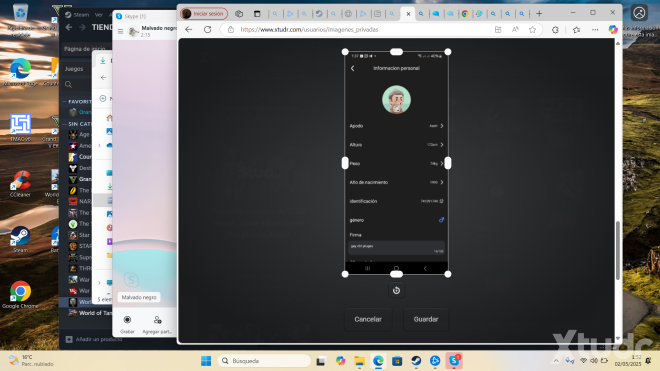Viewport: 660px width, 371px height.
Task: Cancel the image crop with Cancelar
Action: [x=368, y=319]
